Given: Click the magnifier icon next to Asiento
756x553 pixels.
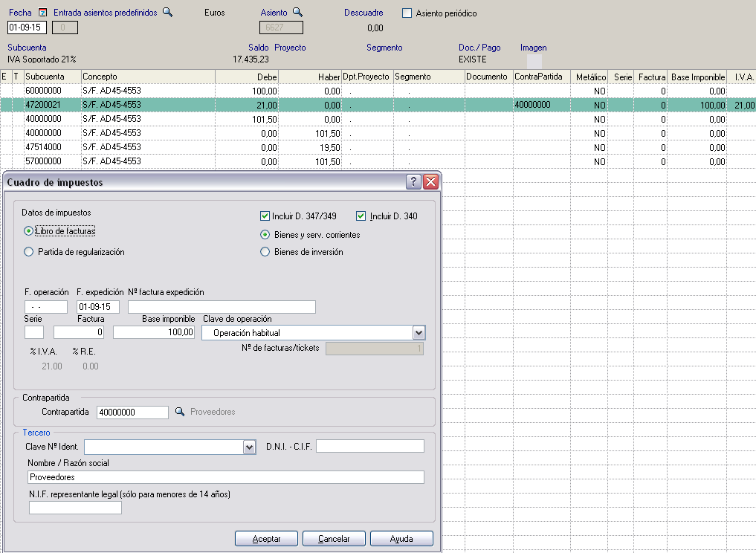Looking at the screenshot, I should (297, 13).
